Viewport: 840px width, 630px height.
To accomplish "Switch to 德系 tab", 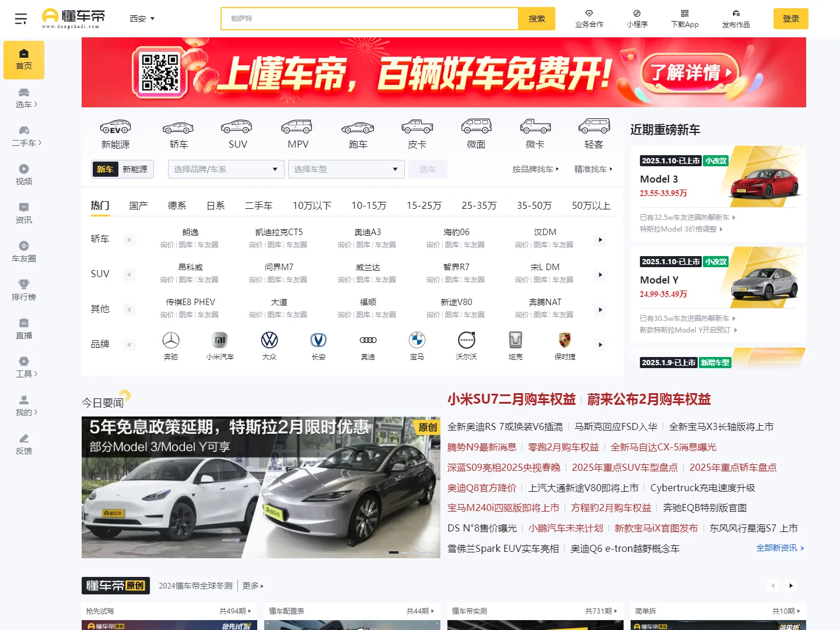I will tap(177, 205).
